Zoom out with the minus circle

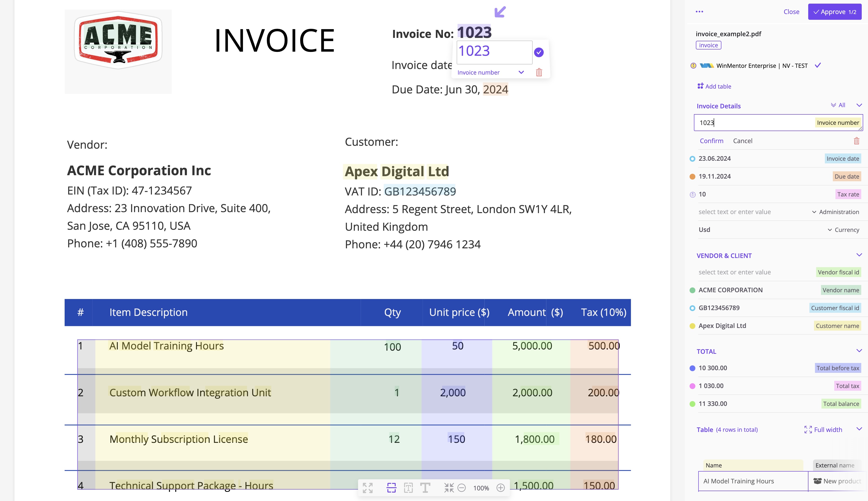tap(462, 487)
